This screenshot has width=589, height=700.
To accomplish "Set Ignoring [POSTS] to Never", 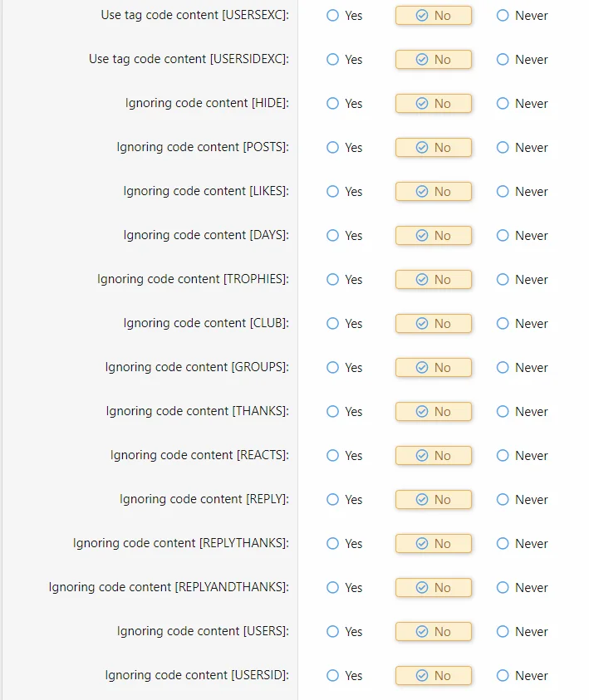I will coord(503,148).
